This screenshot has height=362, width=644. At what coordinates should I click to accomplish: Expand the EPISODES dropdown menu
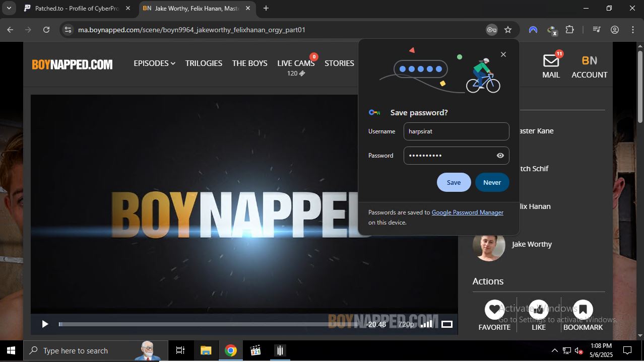(x=154, y=63)
